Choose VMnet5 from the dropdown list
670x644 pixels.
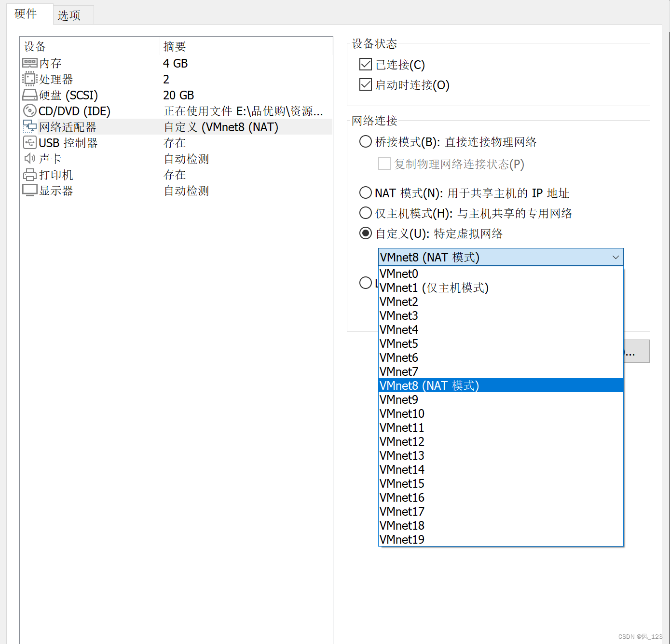click(501, 343)
